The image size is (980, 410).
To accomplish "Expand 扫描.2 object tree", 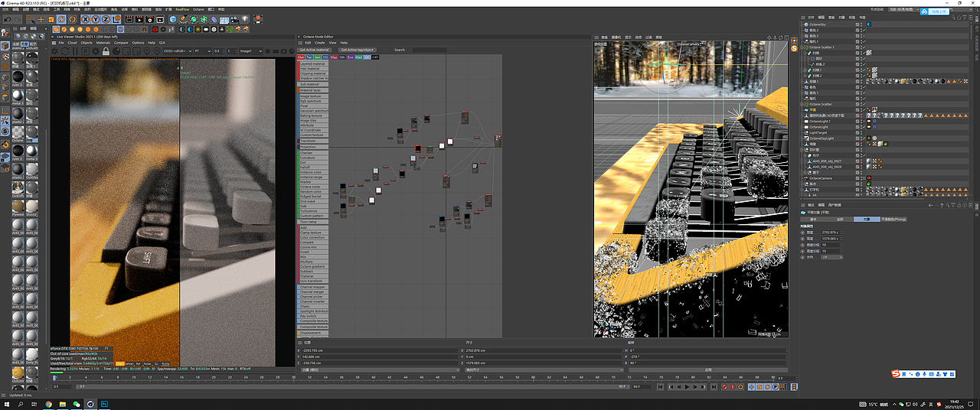I will 805,76.
